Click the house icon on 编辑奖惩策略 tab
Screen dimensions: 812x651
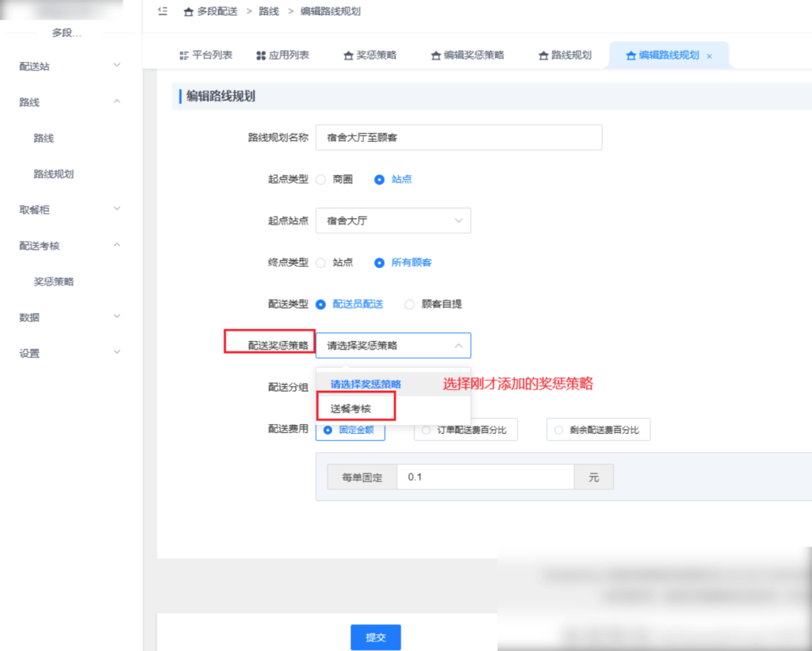[435, 56]
